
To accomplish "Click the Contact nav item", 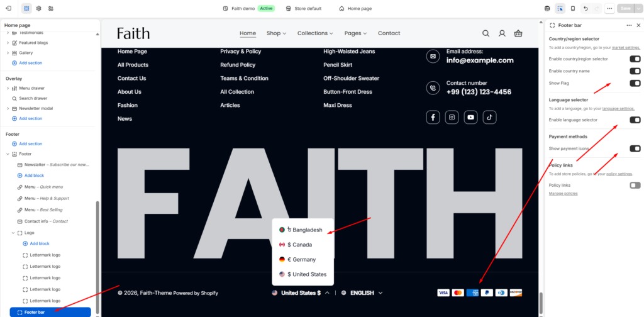I will point(389,33).
